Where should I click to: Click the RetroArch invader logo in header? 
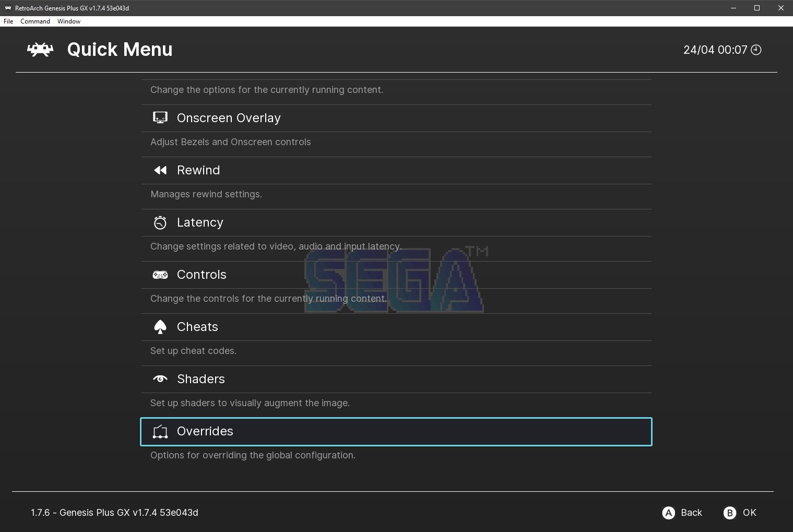coord(40,50)
